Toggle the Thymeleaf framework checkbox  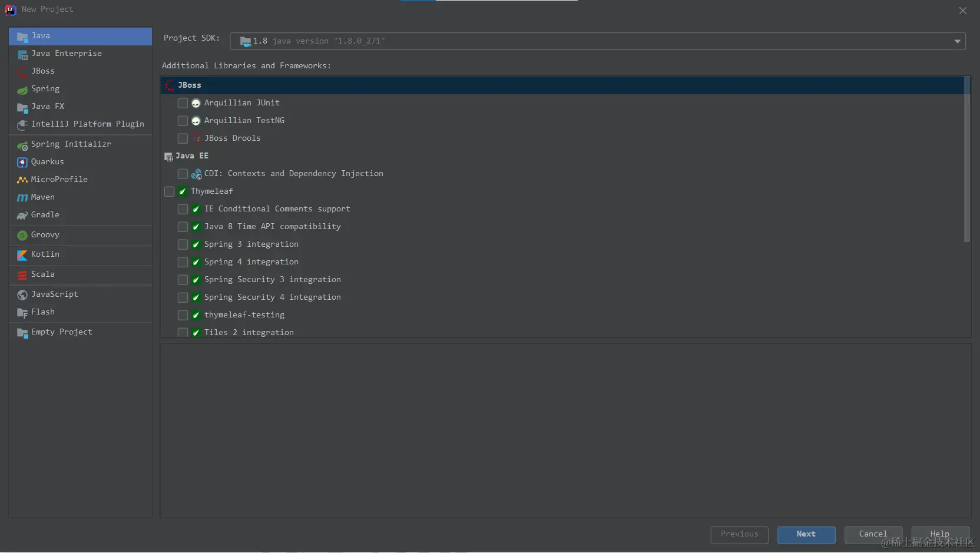pyautogui.click(x=169, y=191)
